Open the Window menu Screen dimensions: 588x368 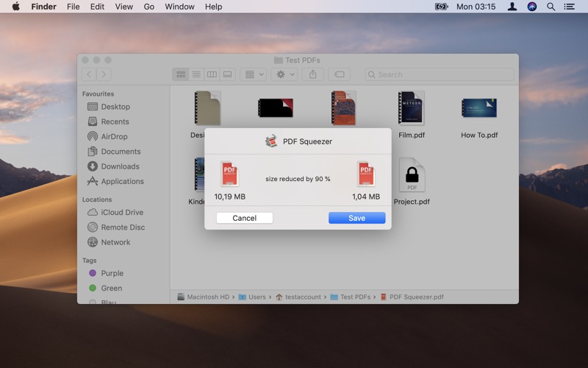point(179,7)
